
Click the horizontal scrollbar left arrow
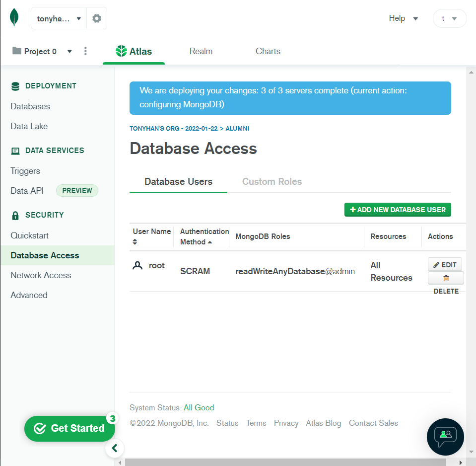120,463
